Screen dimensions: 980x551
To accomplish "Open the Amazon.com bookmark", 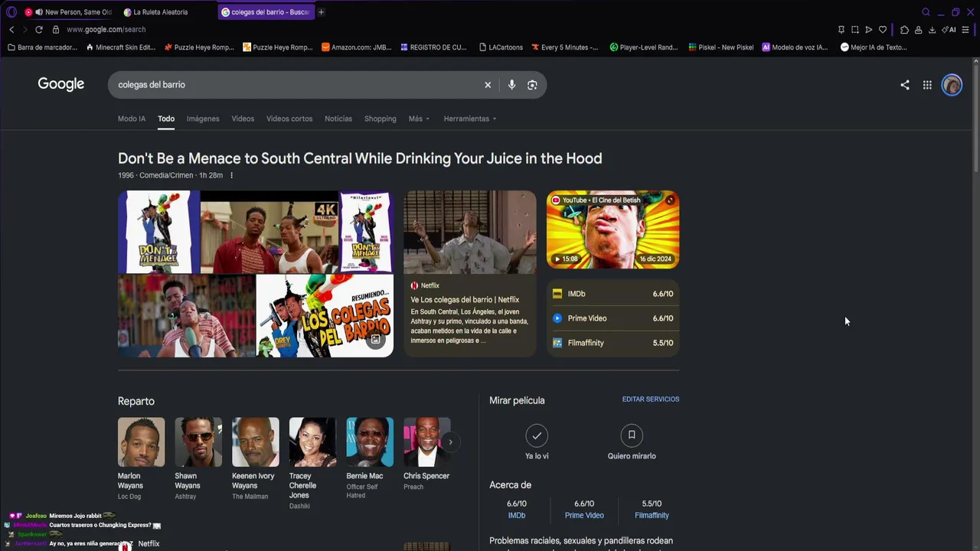I will pos(357,47).
